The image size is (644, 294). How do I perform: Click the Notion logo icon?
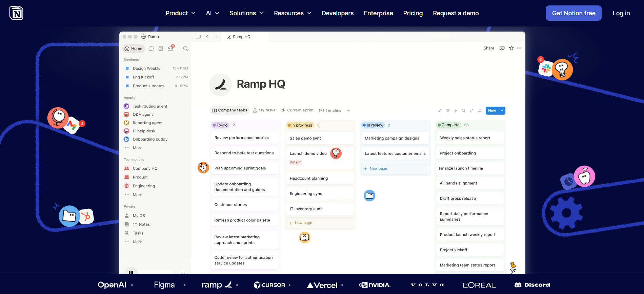coord(16,13)
